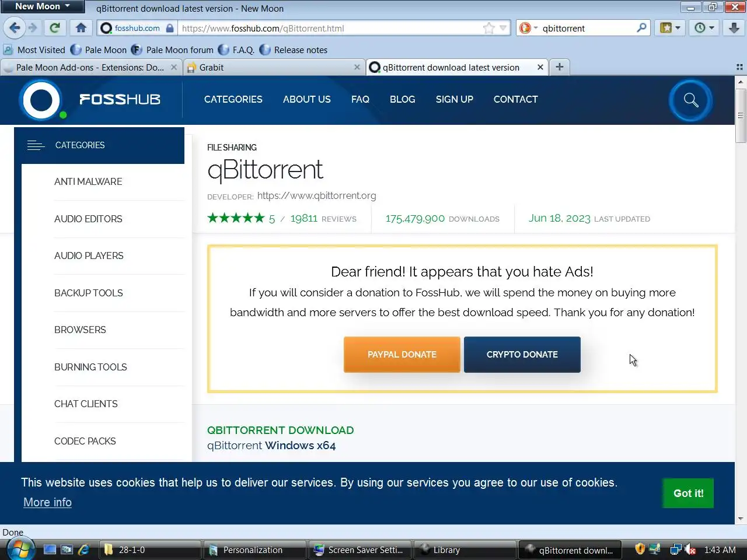Open the Bookmarks toolbar menu button
The height and width of the screenshot is (560, 747).
pos(670,27)
